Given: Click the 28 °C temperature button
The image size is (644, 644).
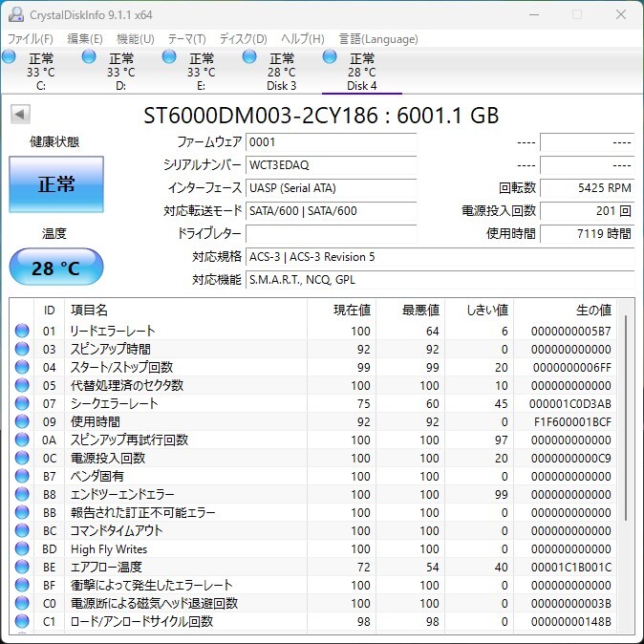Looking at the screenshot, I should point(56,267).
